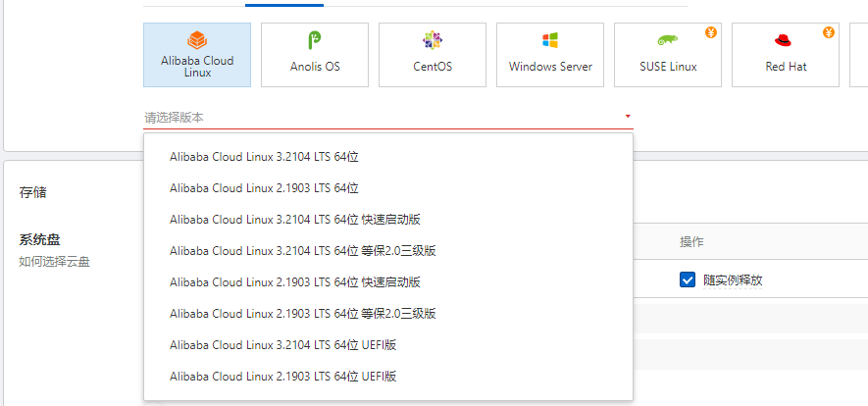Click the yen badge on SUSE Linux
868x406 pixels.
[x=711, y=32]
